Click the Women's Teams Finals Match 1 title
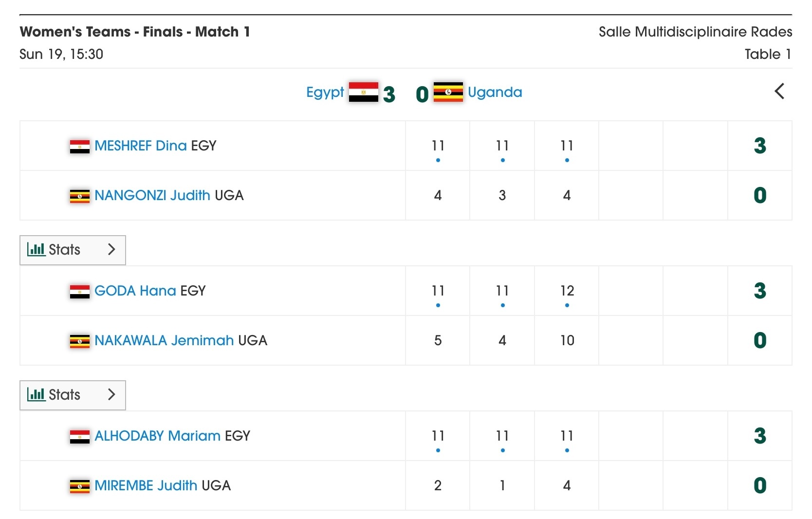 (135, 32)
